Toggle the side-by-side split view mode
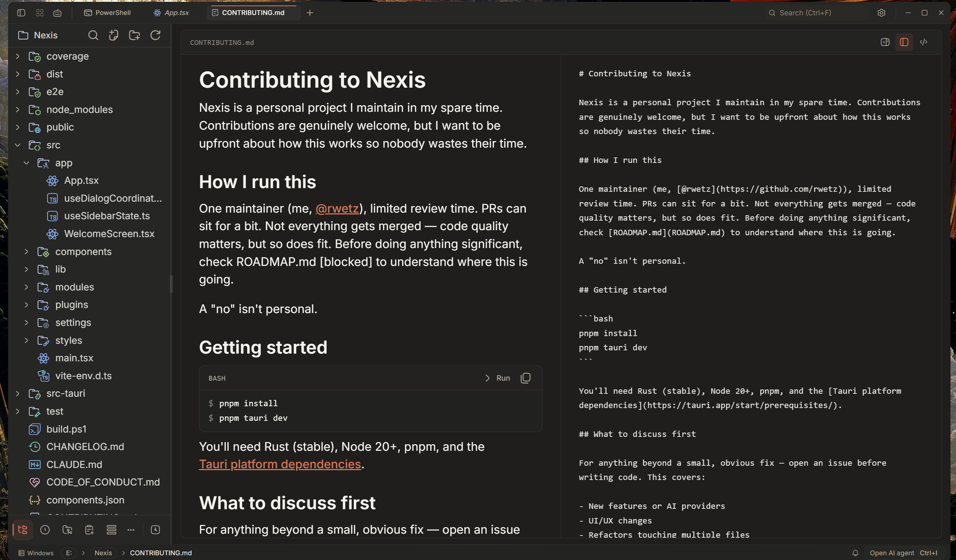Viewport: 956px width, 560px height. click(904, 42)
